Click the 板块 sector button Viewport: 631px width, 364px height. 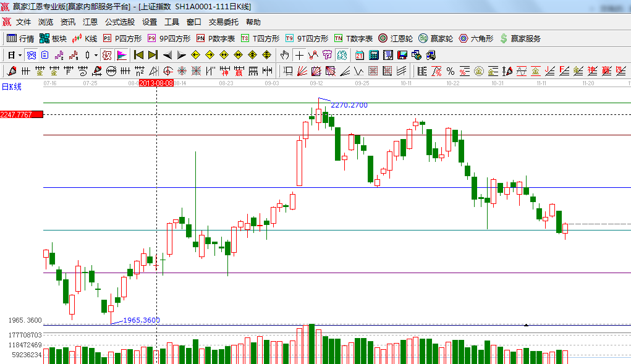point(53,38)
